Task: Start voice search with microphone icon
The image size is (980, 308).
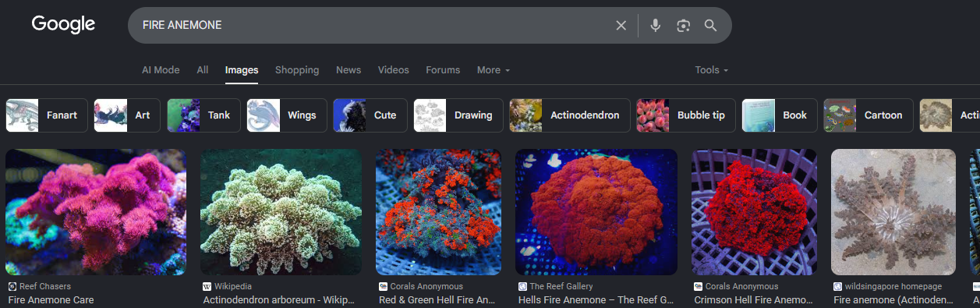Action: pos(656,26)
